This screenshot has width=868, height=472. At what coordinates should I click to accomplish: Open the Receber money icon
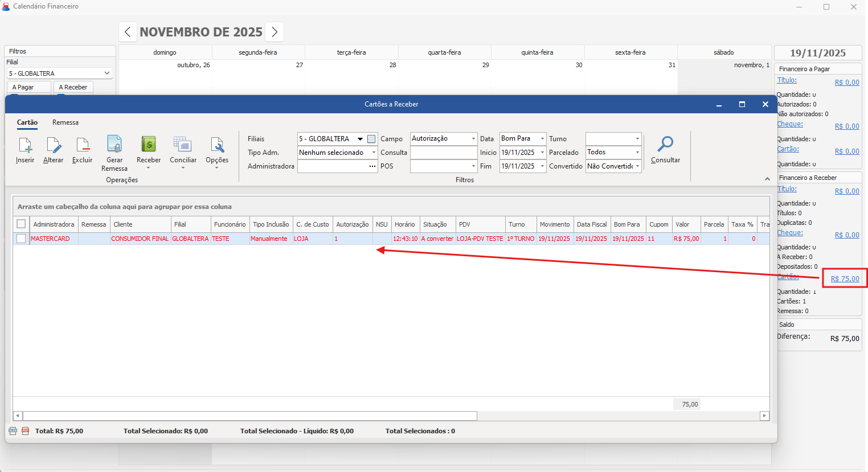149,145
